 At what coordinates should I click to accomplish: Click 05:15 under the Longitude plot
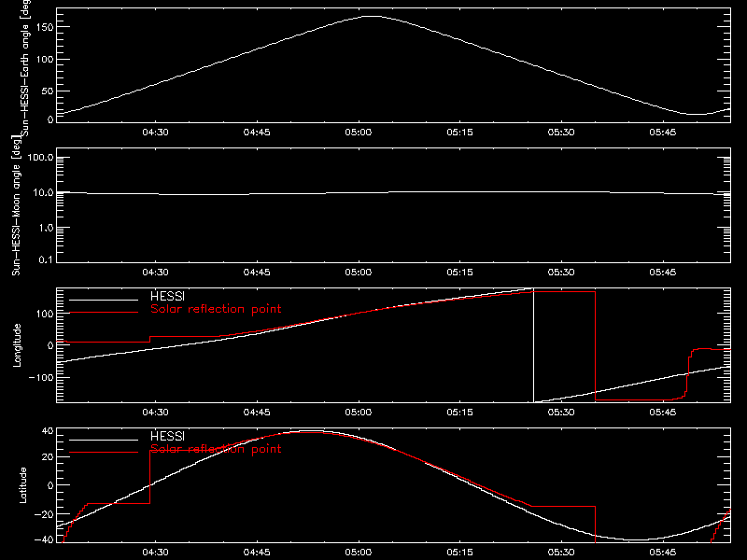pos(459,413)
